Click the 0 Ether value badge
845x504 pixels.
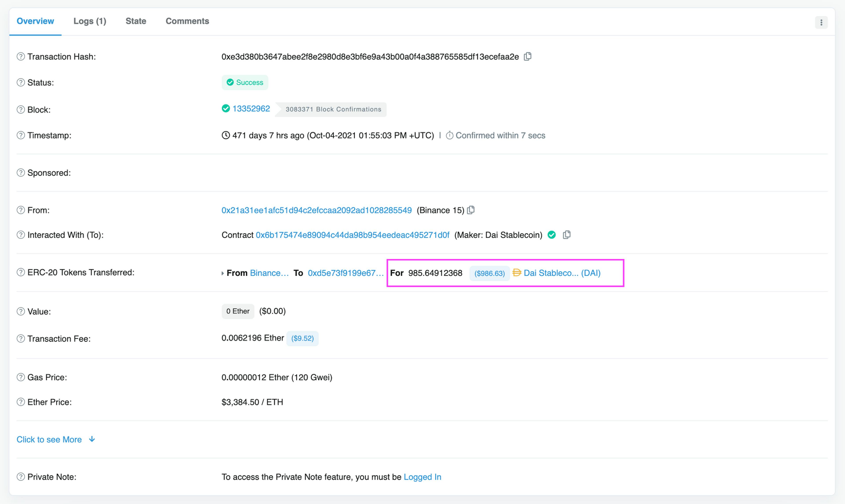[238, 311]
